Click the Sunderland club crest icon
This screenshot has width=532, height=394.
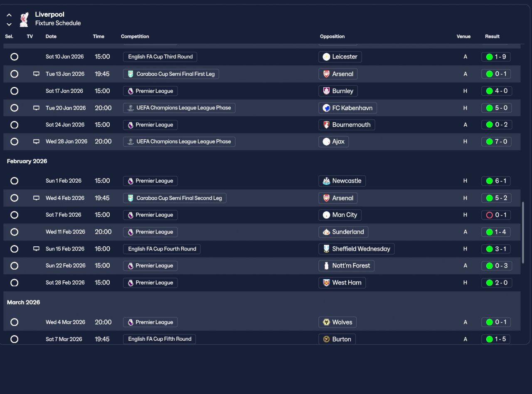(x=327, y=232)
